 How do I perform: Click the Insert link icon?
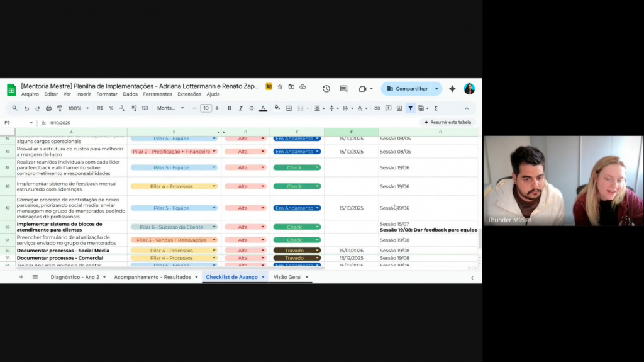coord(377,108)
